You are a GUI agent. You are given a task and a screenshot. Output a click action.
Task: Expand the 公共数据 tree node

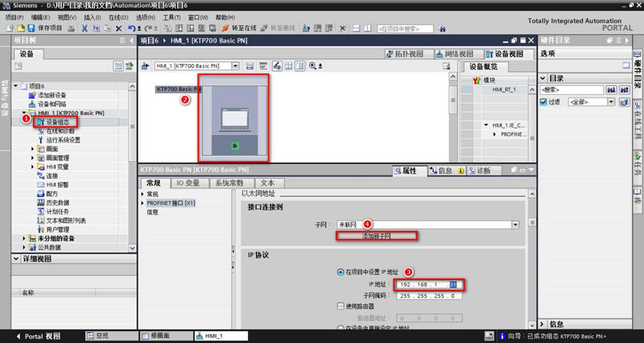24,247
